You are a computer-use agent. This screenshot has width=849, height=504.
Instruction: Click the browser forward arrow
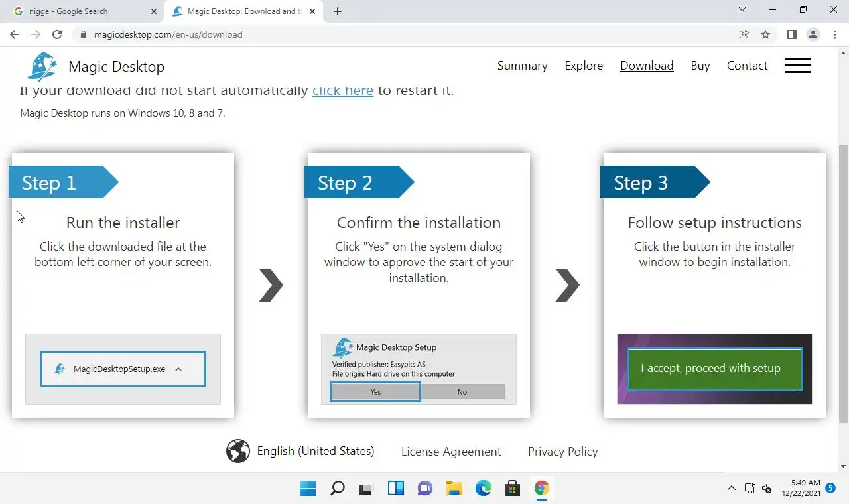(36, 34)
